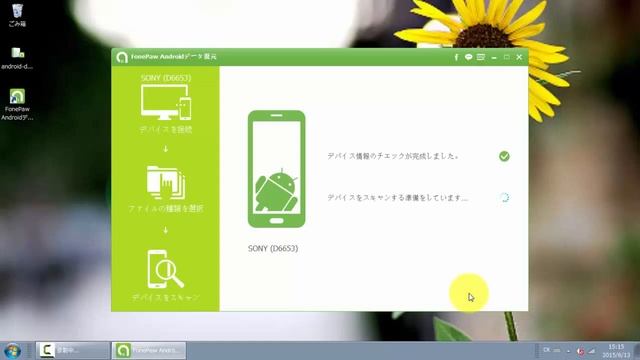Click the デバイス情報のチェック completed message
The image size is (640, 360).
tap(393, 156)
